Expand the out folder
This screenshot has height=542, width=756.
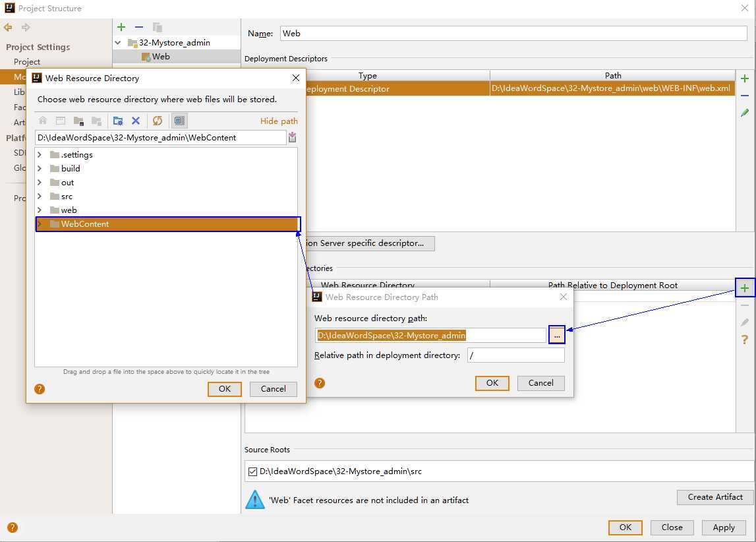point(40,182)
